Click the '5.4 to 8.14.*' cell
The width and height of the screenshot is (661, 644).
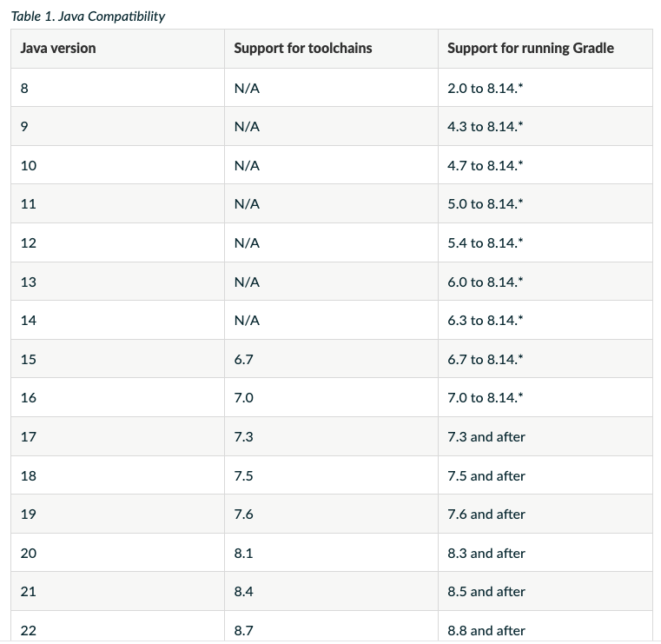(486, 243)
